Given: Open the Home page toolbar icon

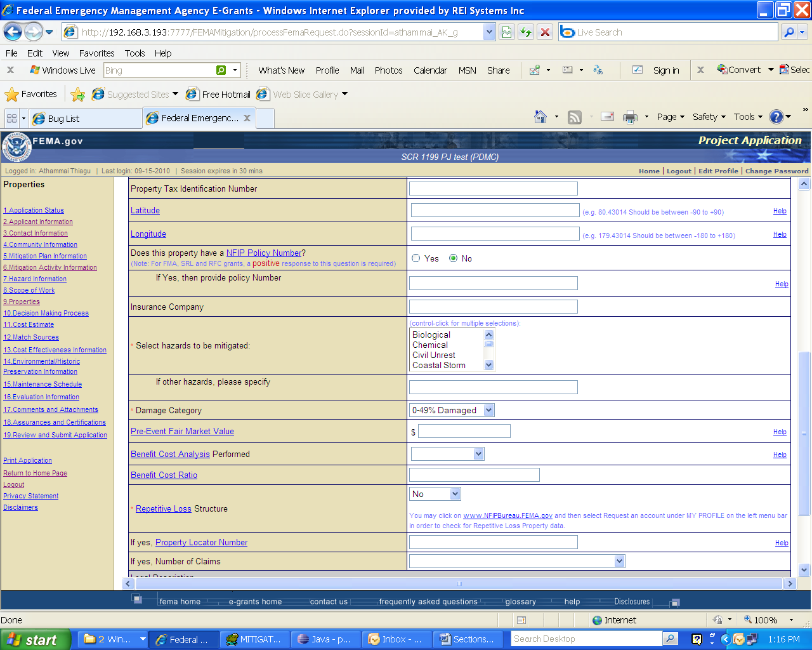Looking at the screenshot, I should (x=540, y=117).
